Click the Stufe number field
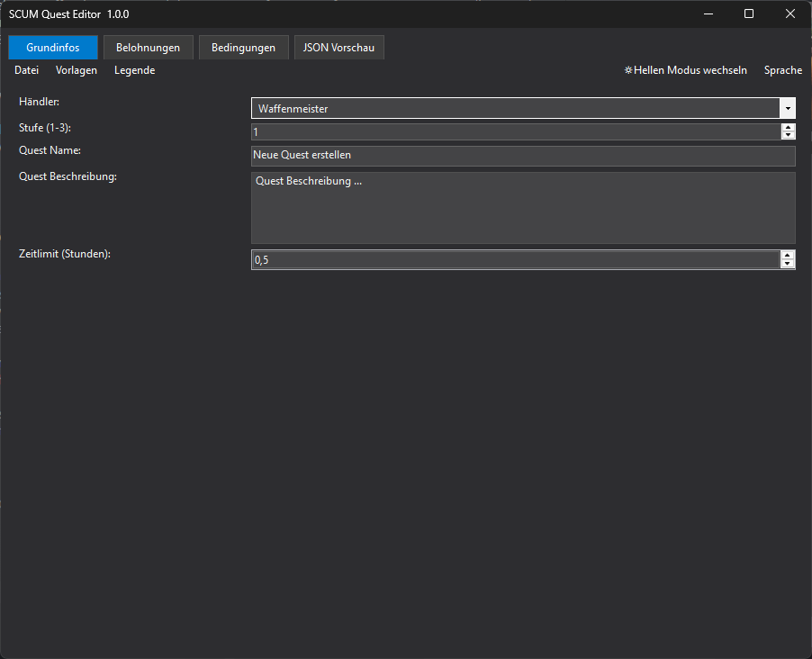Screen dimensions: 812x659 515,132
